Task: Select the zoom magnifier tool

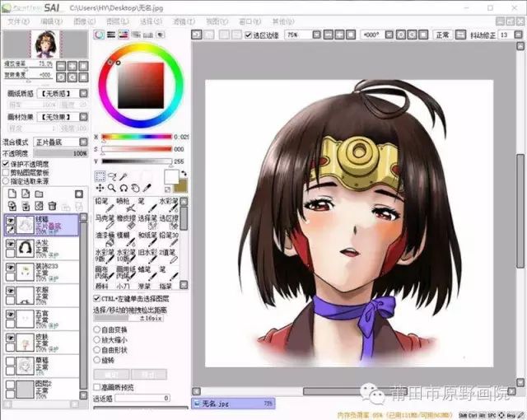Action: (x=112, y=188)
